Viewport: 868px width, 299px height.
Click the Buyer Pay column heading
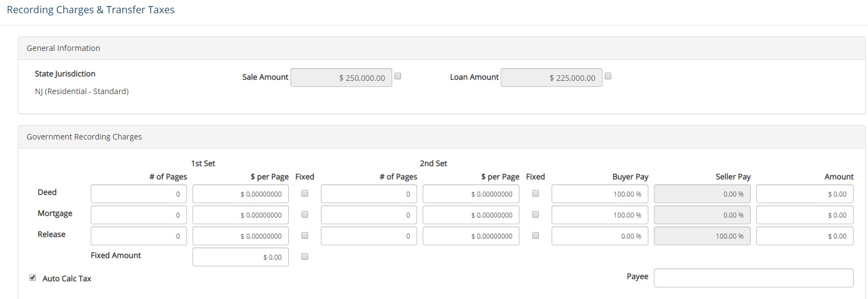[x=630, y=177]
